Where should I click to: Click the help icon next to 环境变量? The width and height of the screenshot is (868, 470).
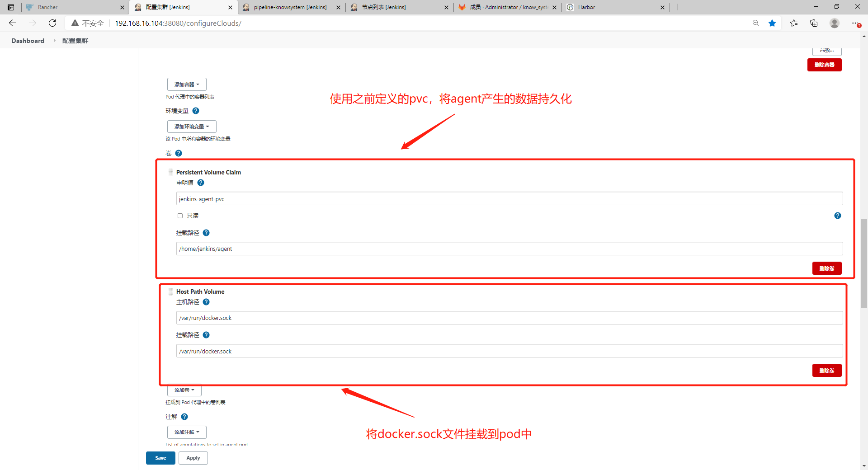coord(196,111)
